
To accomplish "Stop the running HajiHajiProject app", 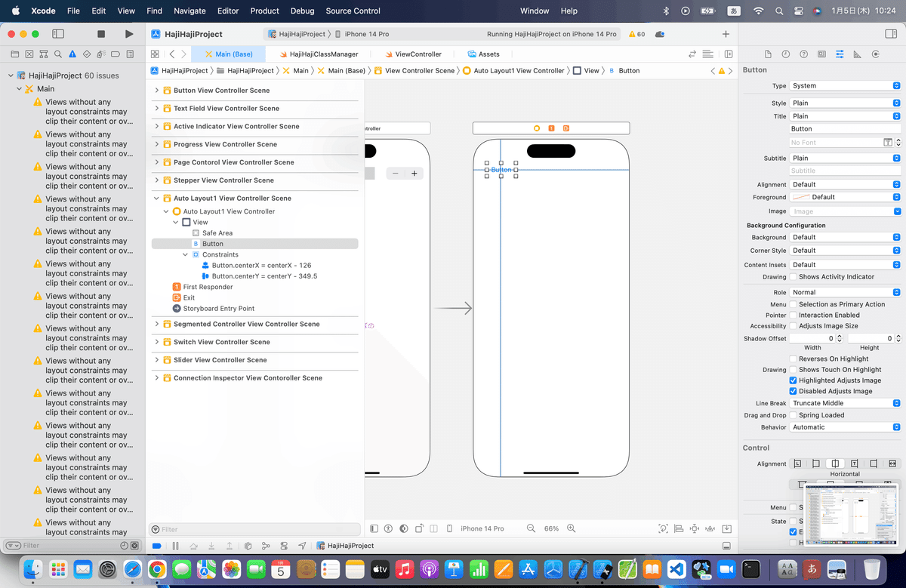I will [101, 34].
